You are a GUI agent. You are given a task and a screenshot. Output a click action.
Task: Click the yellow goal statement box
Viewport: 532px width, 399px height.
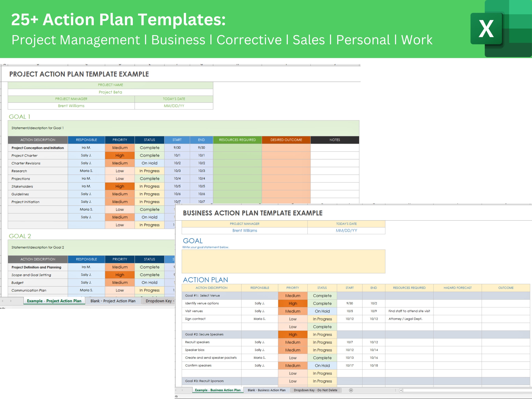tap(284, 261)
